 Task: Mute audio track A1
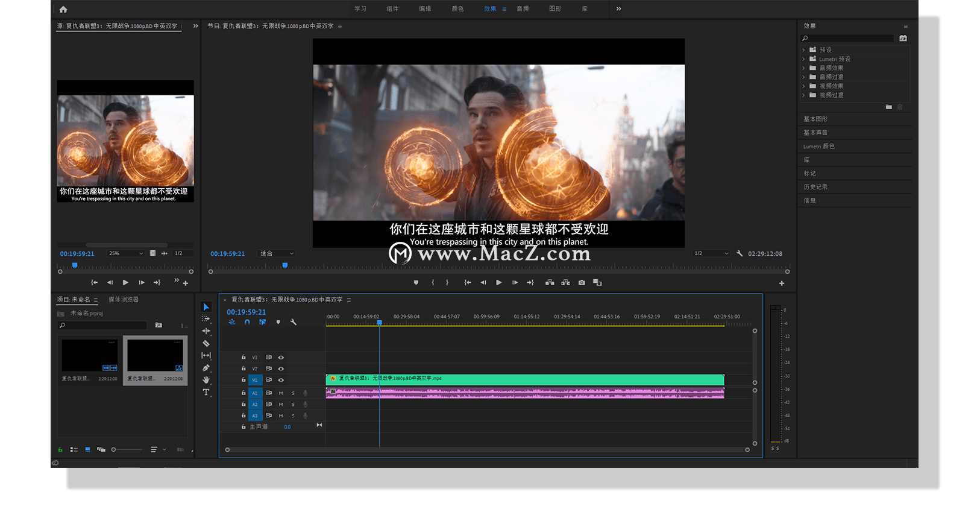281,393
